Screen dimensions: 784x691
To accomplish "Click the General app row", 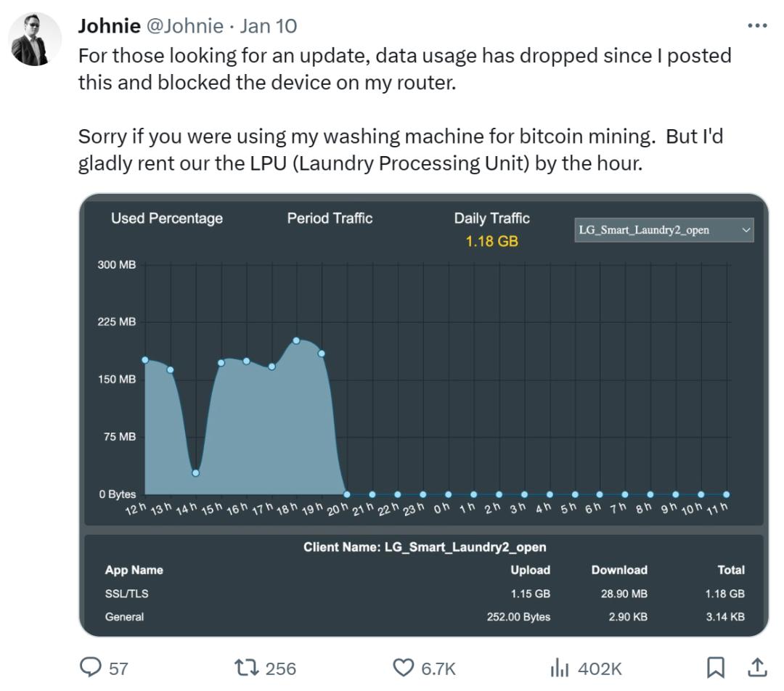I will [x=124, y=617].
